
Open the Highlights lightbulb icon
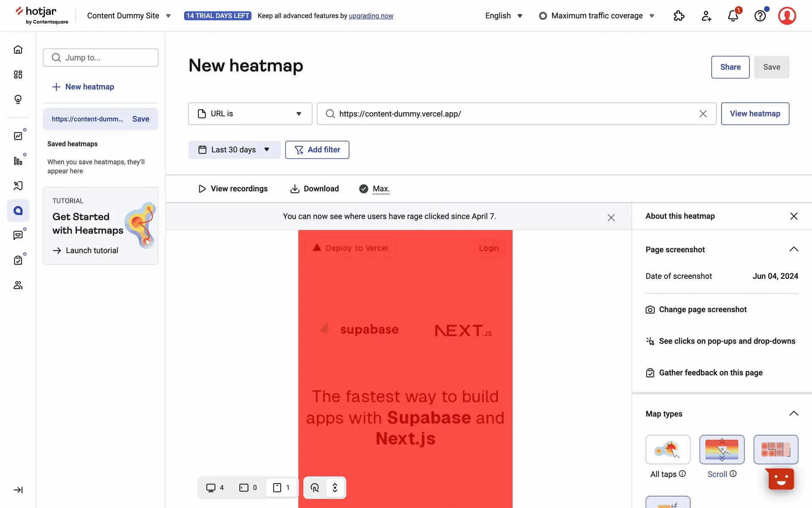[x=18, y=99]
